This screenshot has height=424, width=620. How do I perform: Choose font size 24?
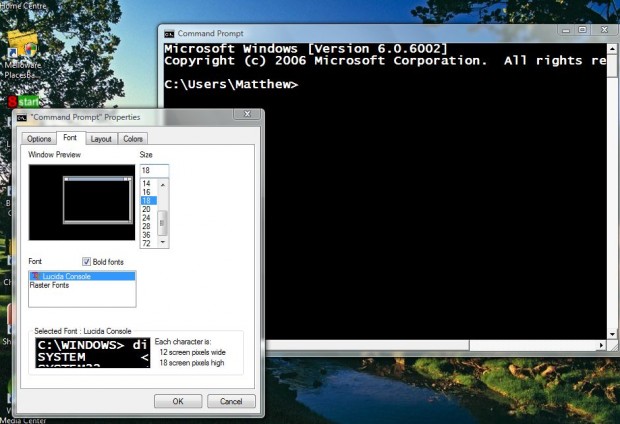click(x=147, y=218)
